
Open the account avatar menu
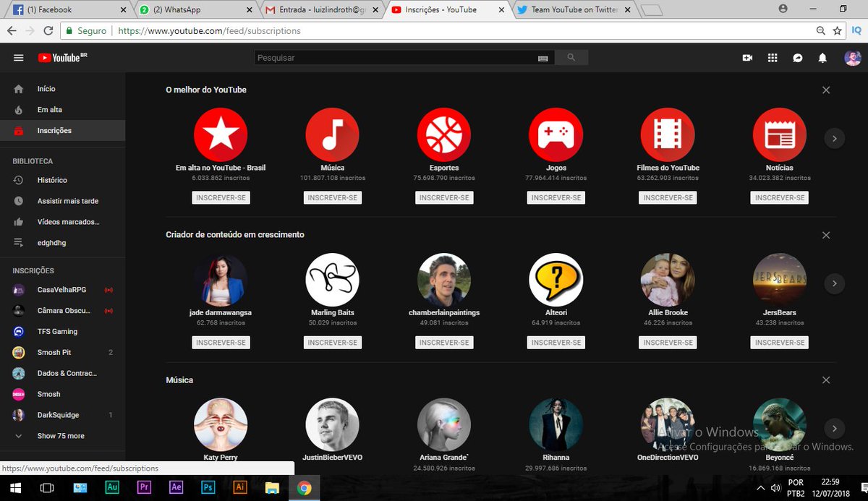coord(852,58)
